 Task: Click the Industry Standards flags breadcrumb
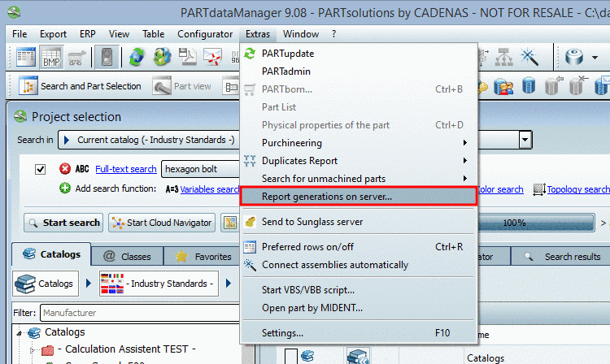[x=159, y=284]
